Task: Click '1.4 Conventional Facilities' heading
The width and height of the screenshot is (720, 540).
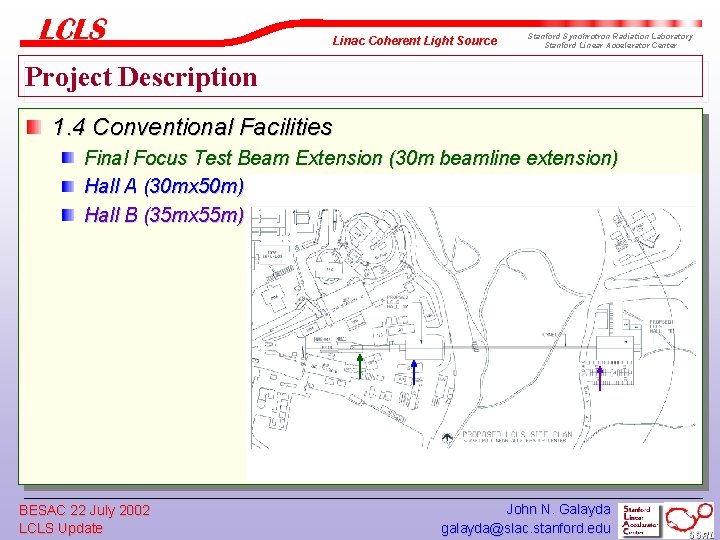Action: click(192, 127)
